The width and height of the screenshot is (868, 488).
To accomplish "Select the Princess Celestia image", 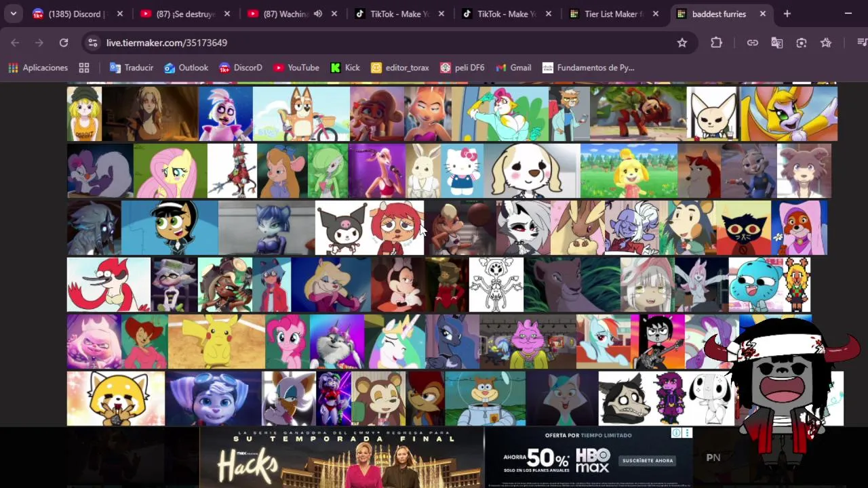I will point(395,342).
